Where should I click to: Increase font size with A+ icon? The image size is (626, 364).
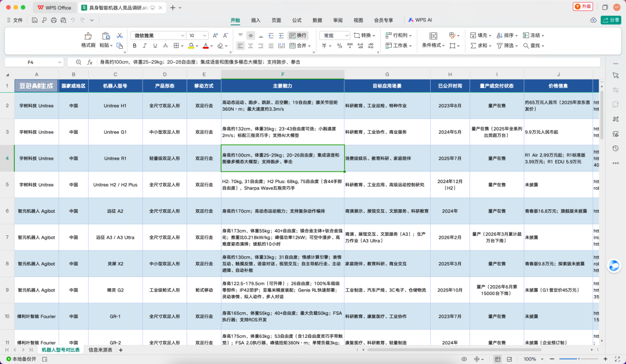tap(215, 35)
